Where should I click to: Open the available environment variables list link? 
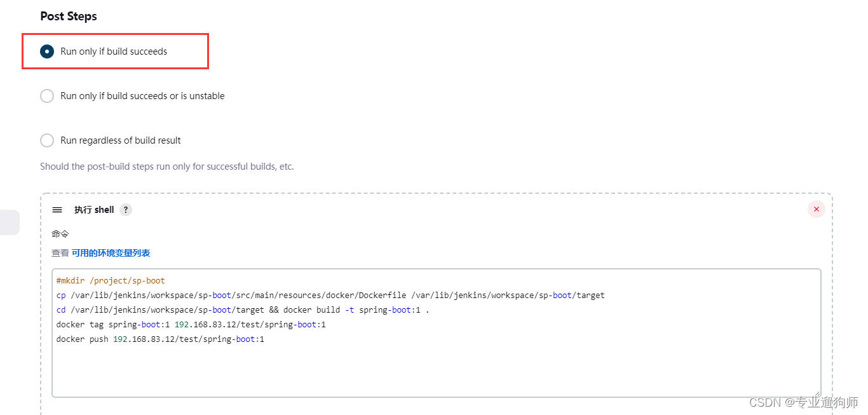click(x=111, y=253)
